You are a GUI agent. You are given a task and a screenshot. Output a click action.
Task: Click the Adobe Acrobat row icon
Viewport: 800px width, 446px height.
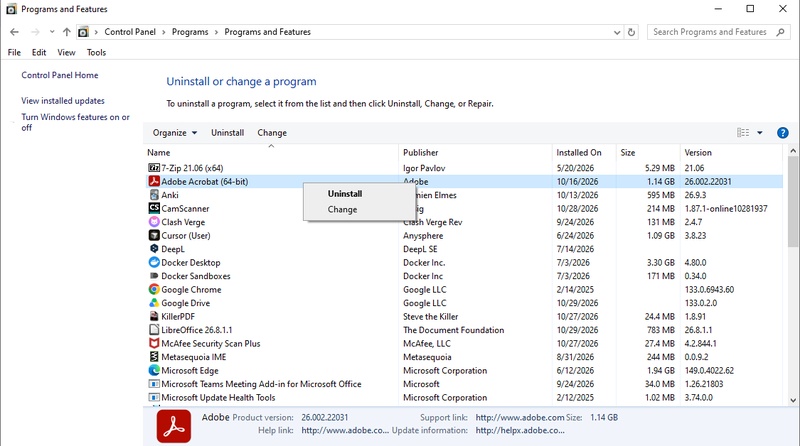[x=154, y=181]
